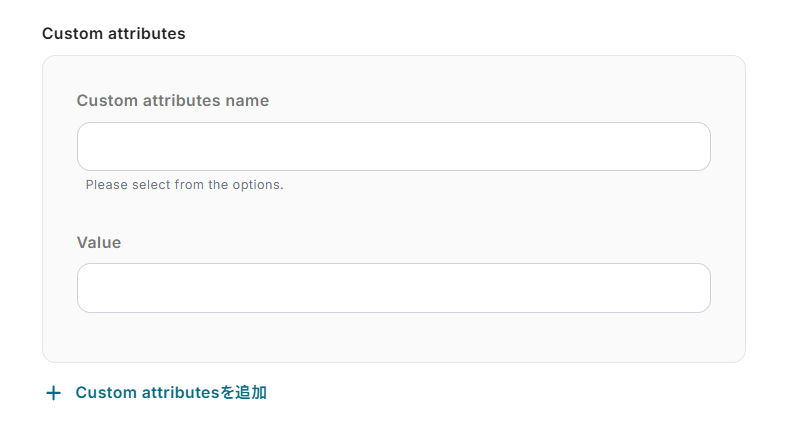This screenshot has height=433, width=790.
Task: Activate the field under the Value label
Action: click(x=393, y=288)
